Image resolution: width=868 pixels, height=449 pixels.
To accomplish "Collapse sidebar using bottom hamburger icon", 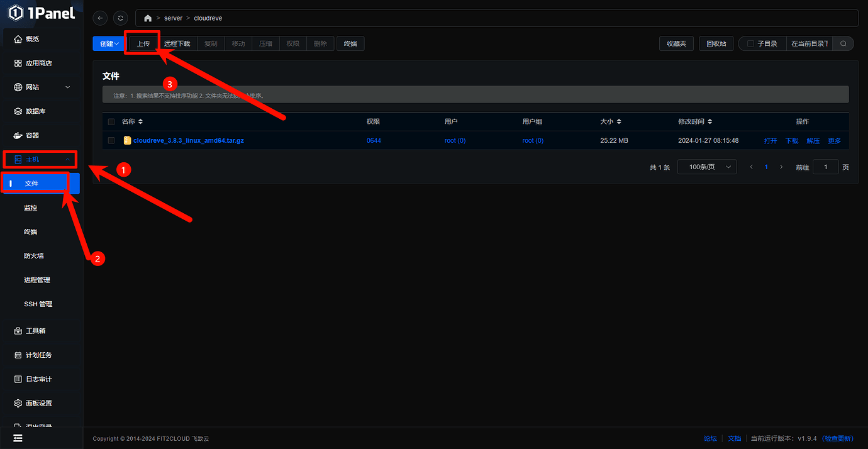I will click(18, 438).
